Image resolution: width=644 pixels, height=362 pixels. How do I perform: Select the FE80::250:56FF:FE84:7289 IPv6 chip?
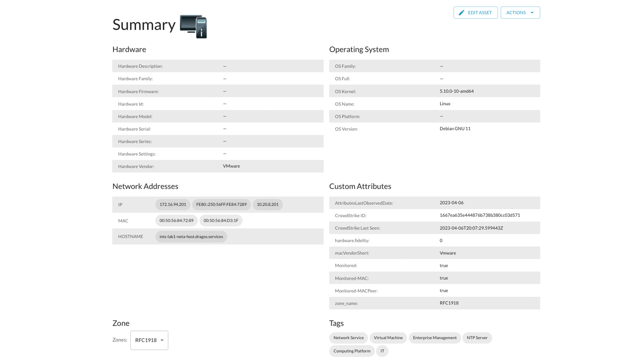tap(221, 204)
